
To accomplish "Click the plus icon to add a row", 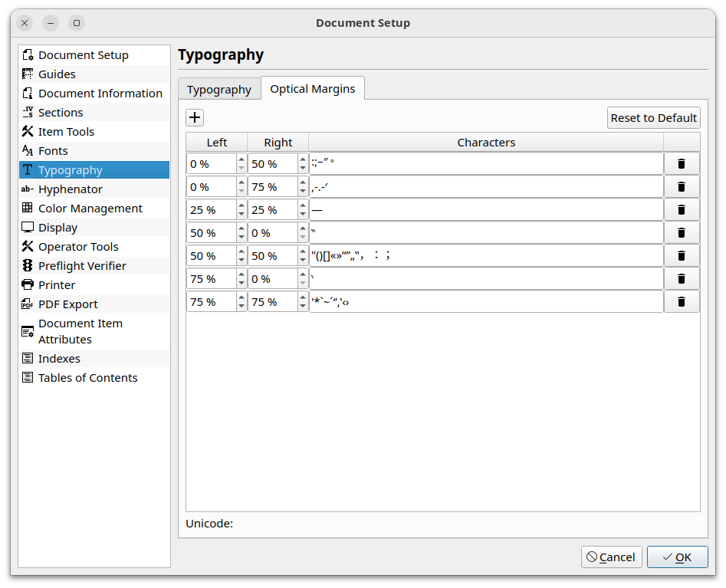I will (195, 117).
